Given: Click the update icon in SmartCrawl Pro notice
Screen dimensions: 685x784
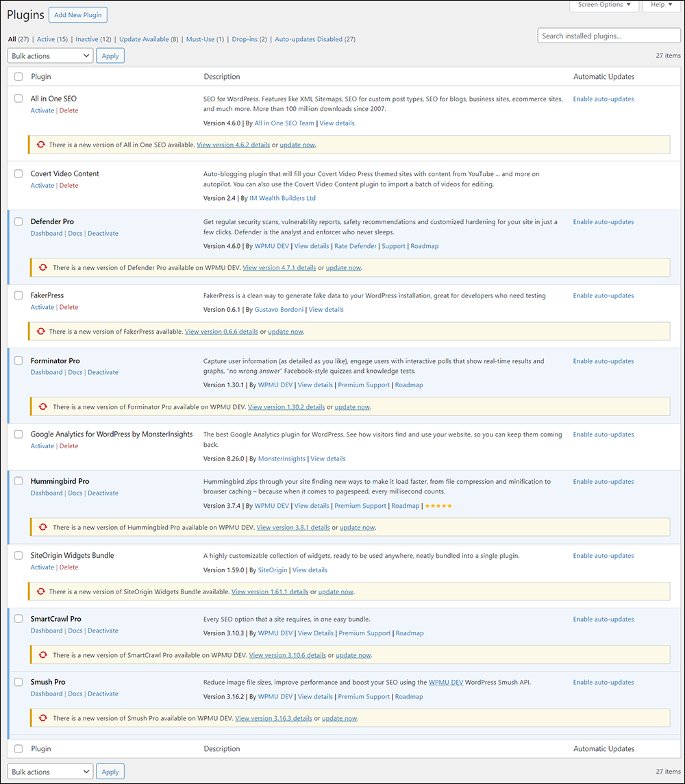Looking at the screenshot, I should (43, 655).
